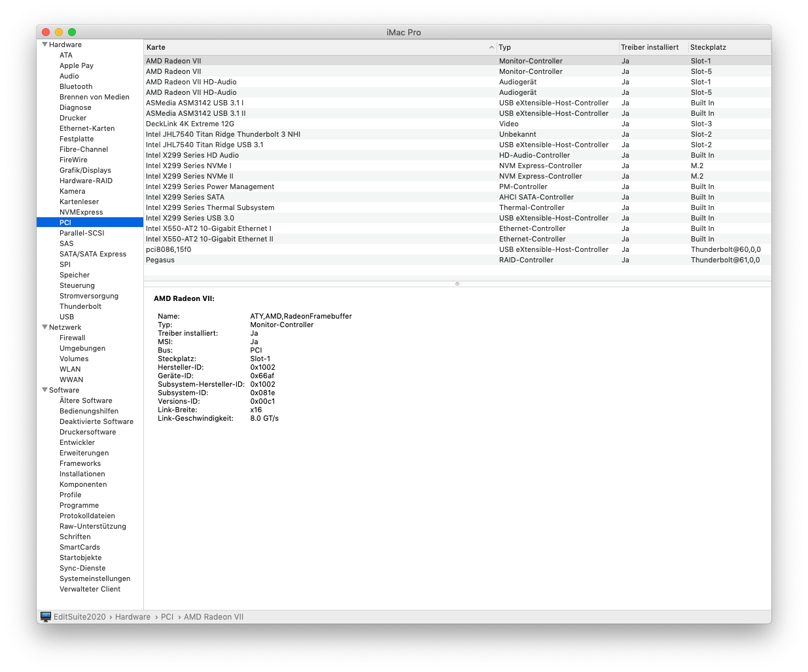Open Apple Pay in the sidebar
The width and height of the screenshot is (808, 672).
pyautogui.click(x=77, y=65)
